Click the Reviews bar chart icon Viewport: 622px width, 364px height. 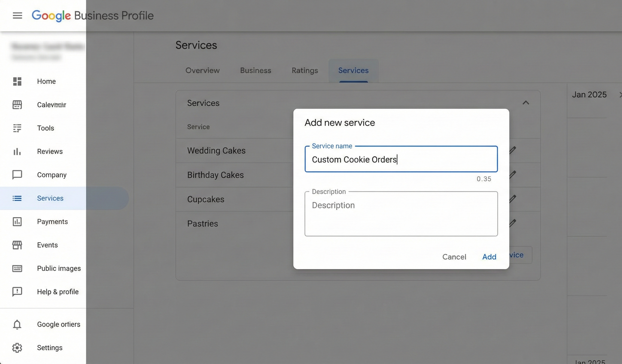click(17, 151)
